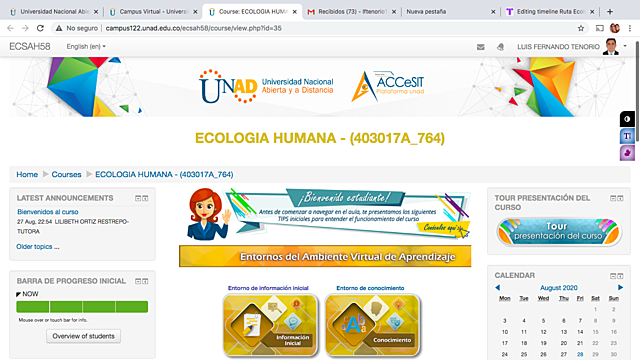Switch to Universidad Nacional Abierta tab
The width and height of the screenshot is (640, 360).
point(54,11)
